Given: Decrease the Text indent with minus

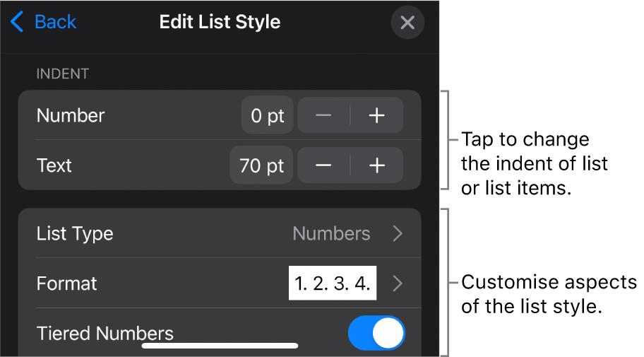Looking at the screenshot, I should coord(323,165).
